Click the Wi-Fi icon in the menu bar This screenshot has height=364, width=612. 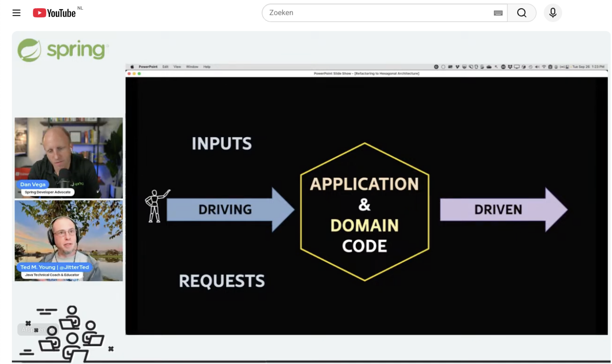tap(544, 67)
